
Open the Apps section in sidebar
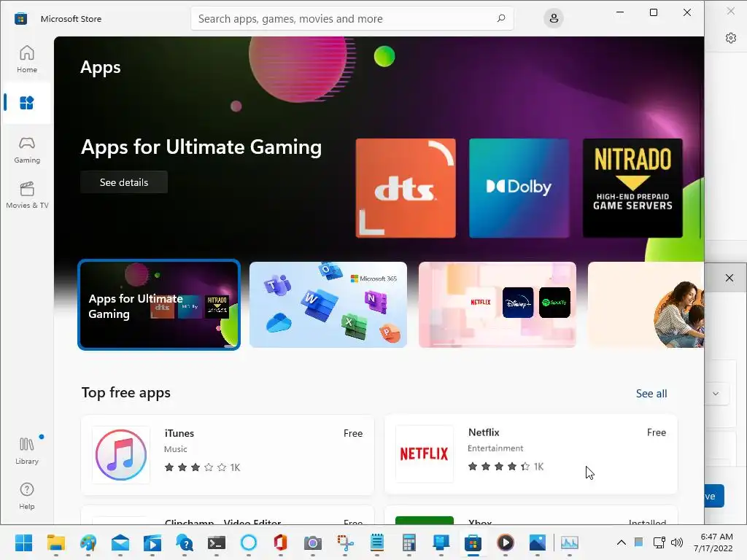27,103
